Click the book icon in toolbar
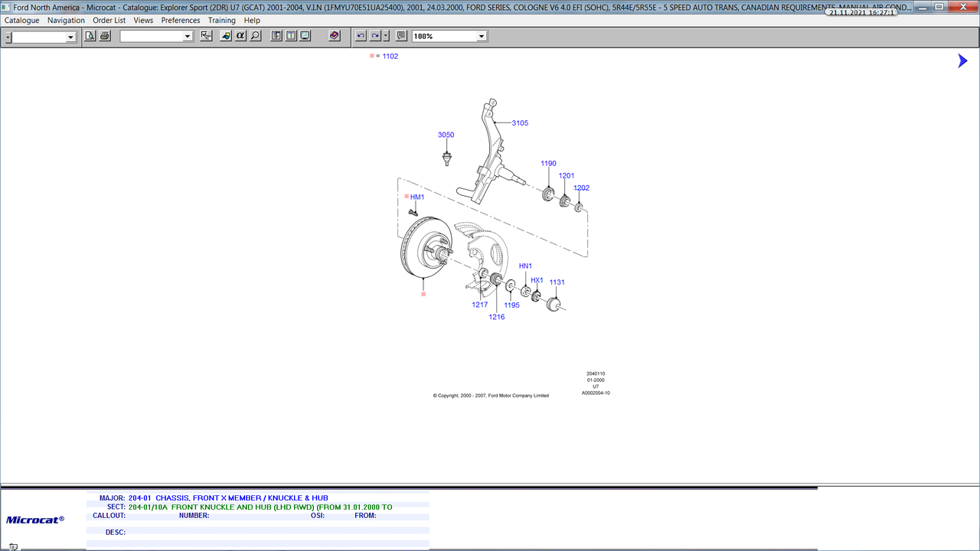 [x=335, y=36]
